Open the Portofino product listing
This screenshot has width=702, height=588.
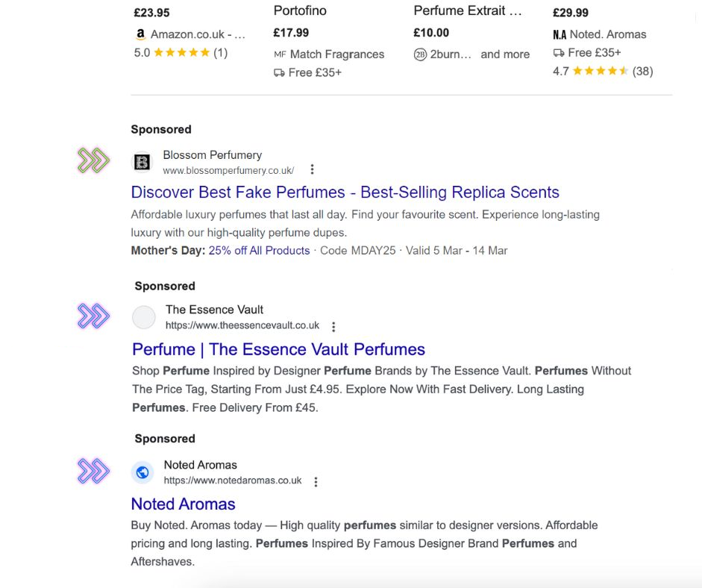300,11
